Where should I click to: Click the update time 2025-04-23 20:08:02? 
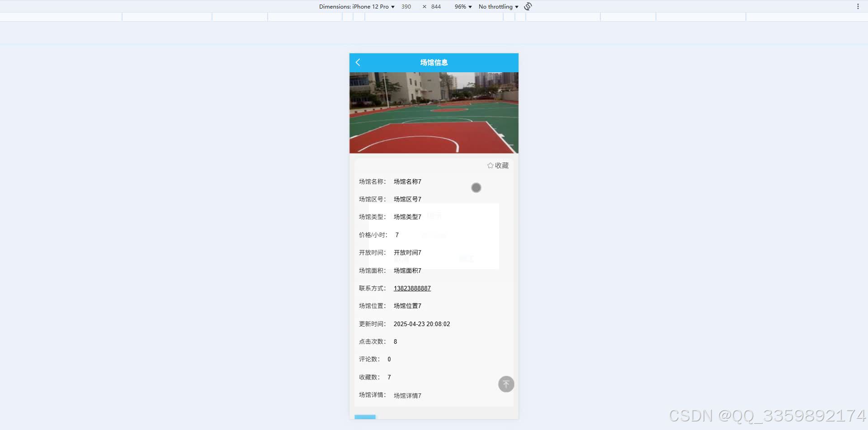click(421, 324)
